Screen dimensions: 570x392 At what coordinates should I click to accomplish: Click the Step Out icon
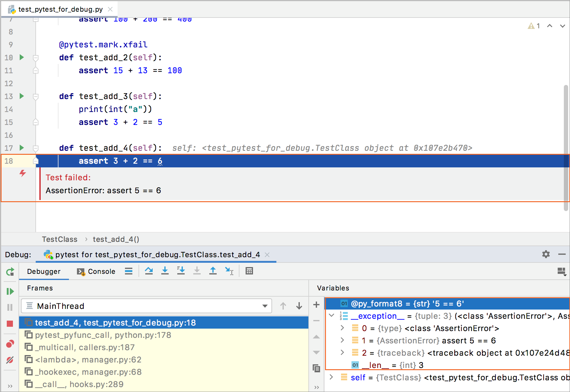[x=213, y=270]
